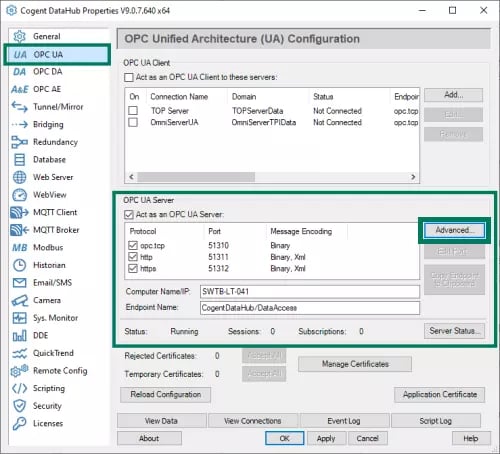Click the Help button
Image resolution: width=500 pixels, height=454 pixels.
pyautogui.click(x=471, y=438)
